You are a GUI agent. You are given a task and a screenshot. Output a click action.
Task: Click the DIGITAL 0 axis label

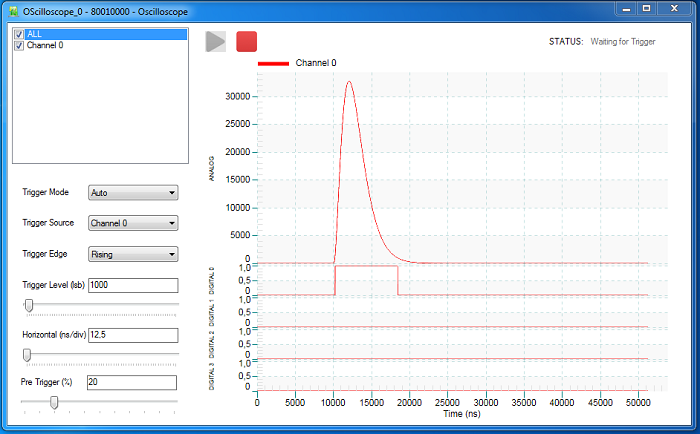[212, 280]
